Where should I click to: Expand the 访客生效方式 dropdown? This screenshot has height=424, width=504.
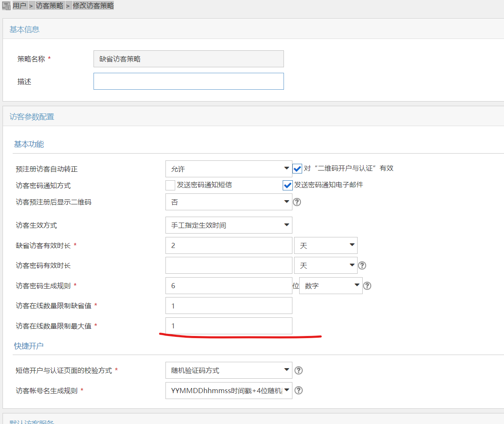(229, 225)
